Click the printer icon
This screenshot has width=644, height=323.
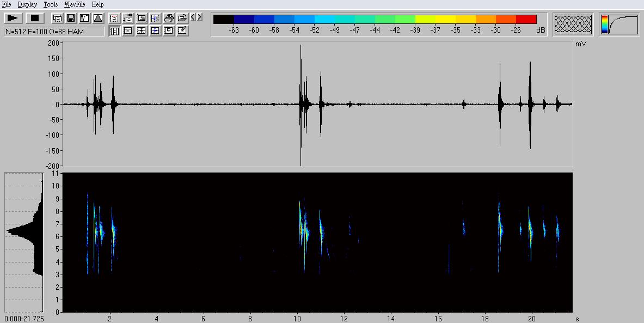click(169, 19)
